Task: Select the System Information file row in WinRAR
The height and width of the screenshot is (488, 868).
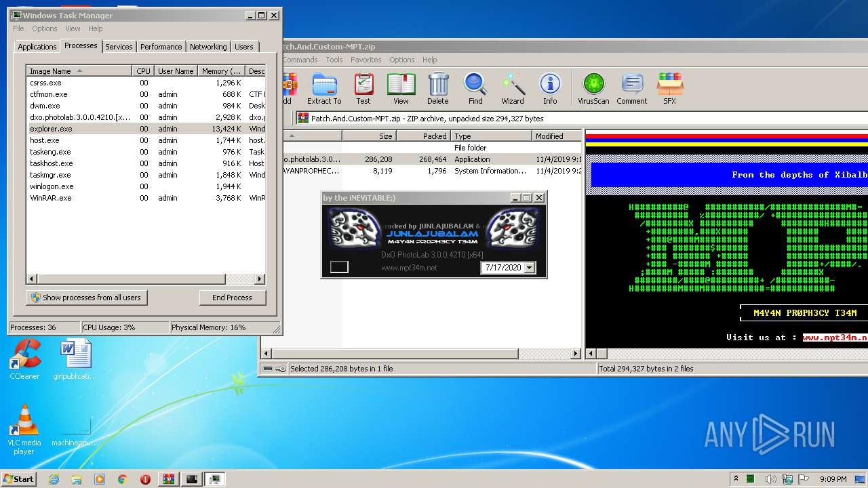Action: pos(433,171)
